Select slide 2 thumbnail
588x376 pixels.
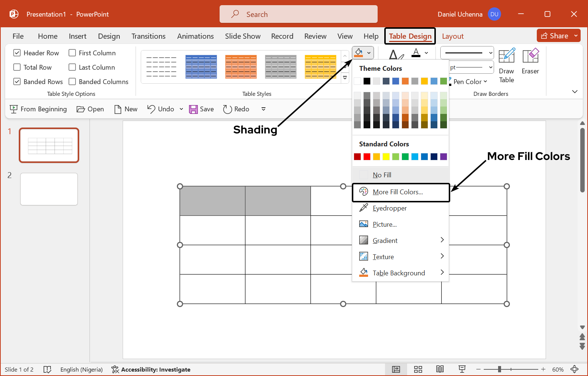49,189
